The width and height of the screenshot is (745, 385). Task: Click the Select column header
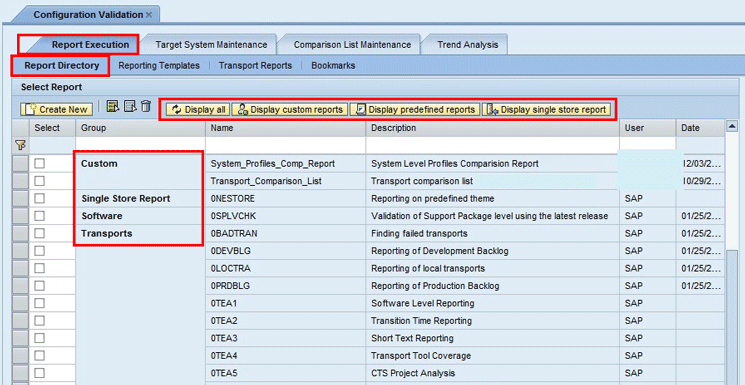tap(52, 128)
